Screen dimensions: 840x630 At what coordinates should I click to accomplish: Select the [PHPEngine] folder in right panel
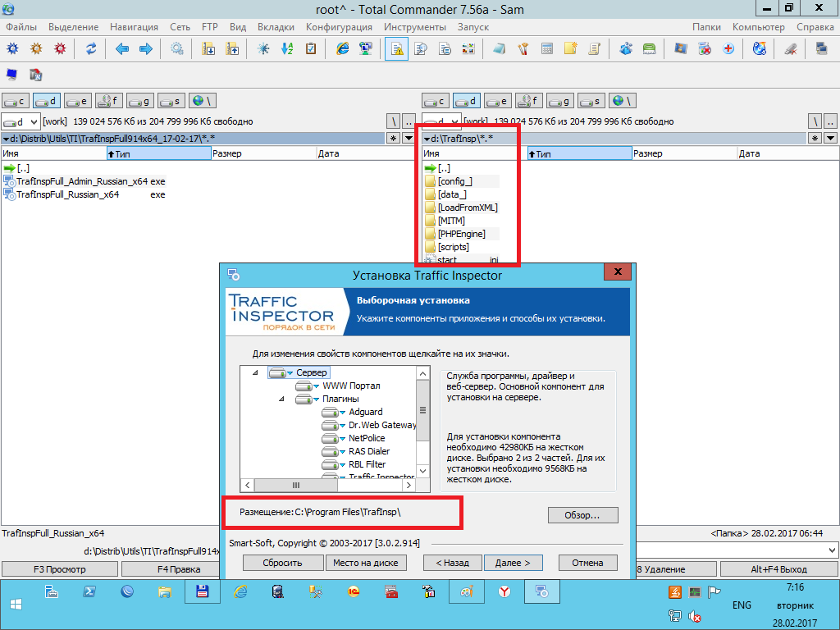pyautogui.click(x=461, y=234)
